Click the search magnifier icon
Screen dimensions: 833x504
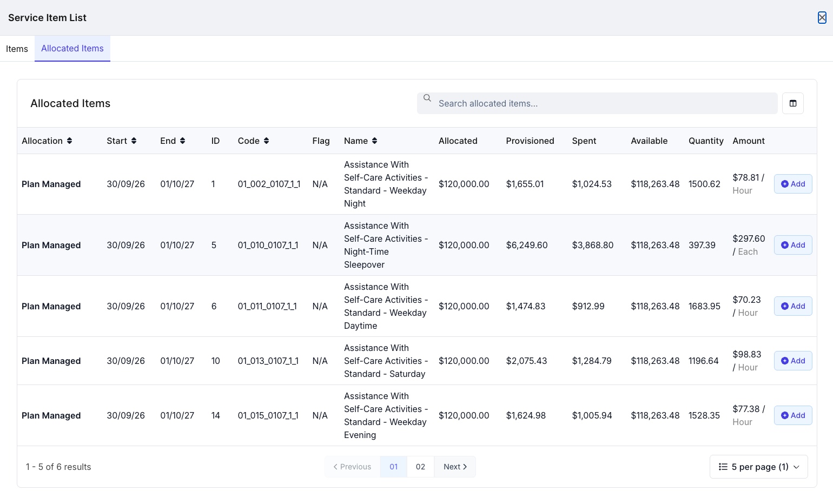coord(427,98)
